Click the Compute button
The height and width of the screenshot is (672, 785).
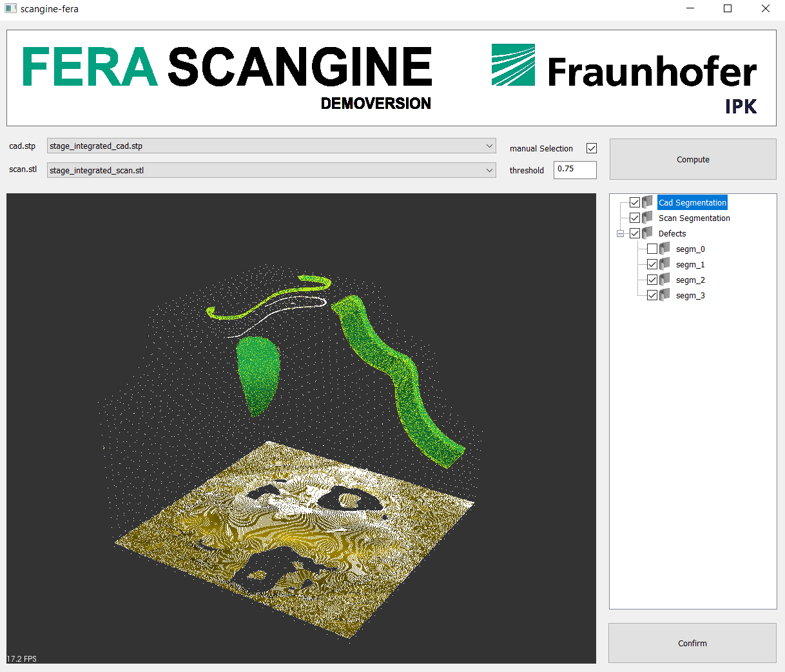693,159
